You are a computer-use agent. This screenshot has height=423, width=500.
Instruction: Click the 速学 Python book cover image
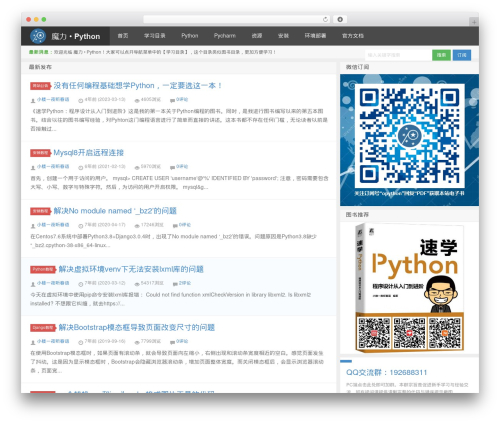click(x=409, y=288)
